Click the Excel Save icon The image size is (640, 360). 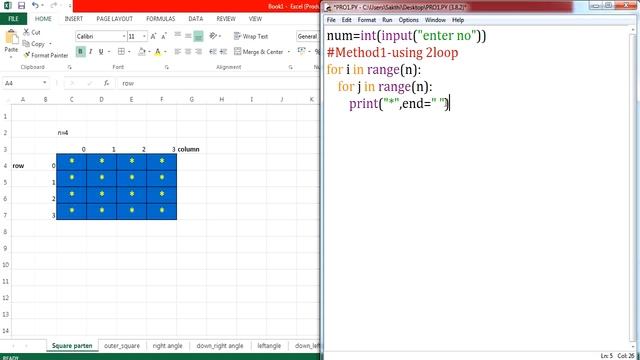point(21,6)
